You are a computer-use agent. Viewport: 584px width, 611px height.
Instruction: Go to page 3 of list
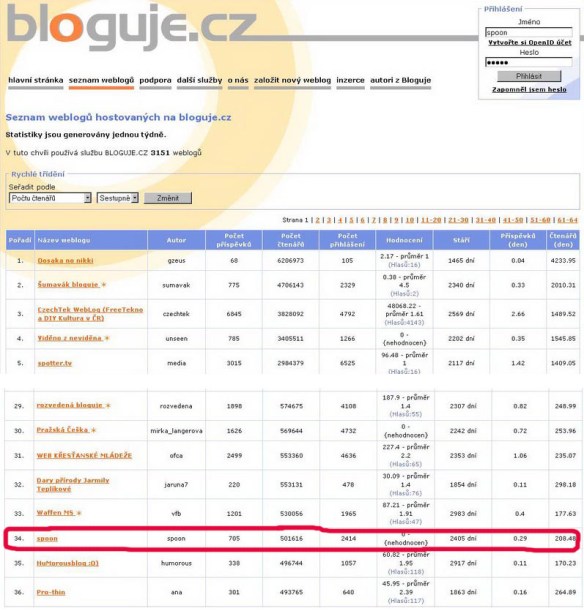click(x=329, y=220)
